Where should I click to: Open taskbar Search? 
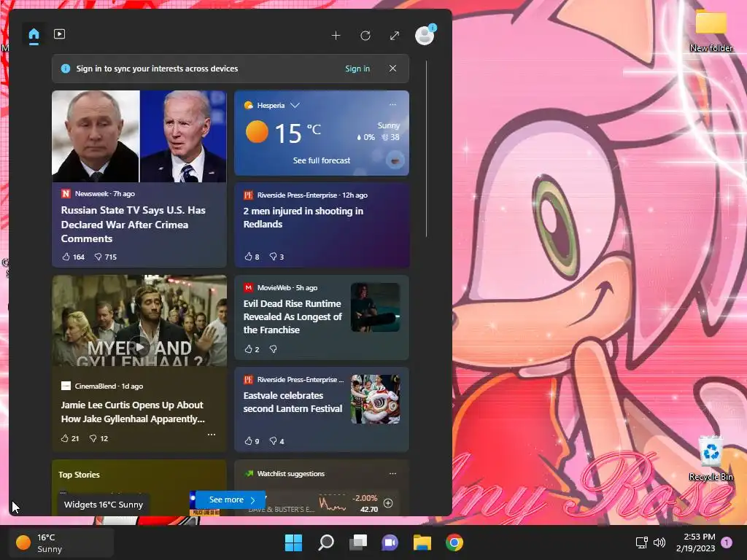(326, 542)
